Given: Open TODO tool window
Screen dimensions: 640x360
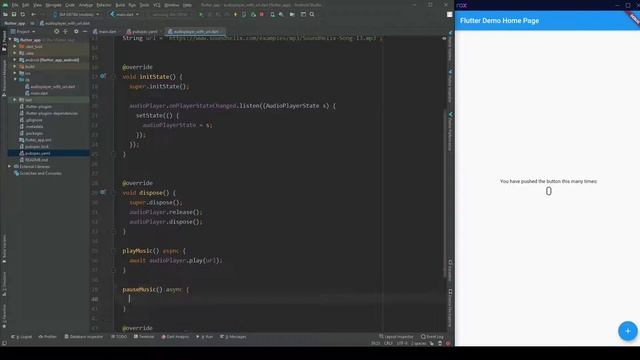Looking at the screenshot, I should click(119, 337).
